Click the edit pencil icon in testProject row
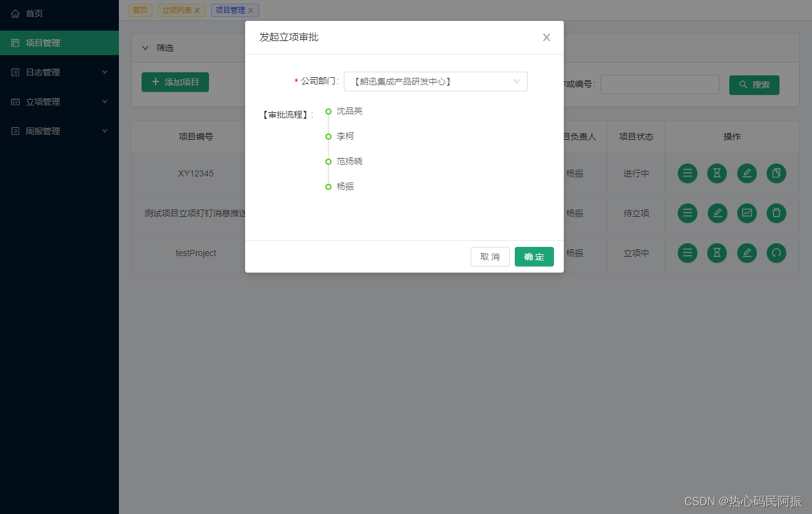Viewport: 812px width, 514px height. click(x=747, y=253)
